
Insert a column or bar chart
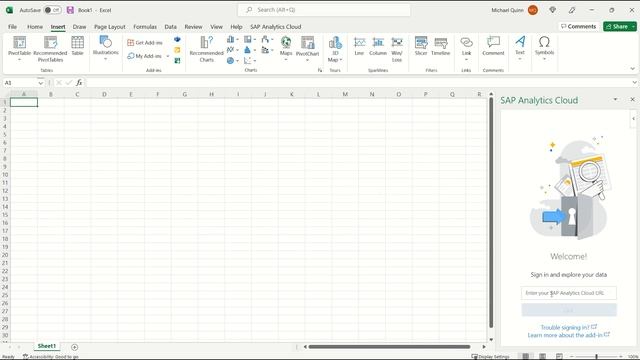pyautogui.click(x=233, y=39)
